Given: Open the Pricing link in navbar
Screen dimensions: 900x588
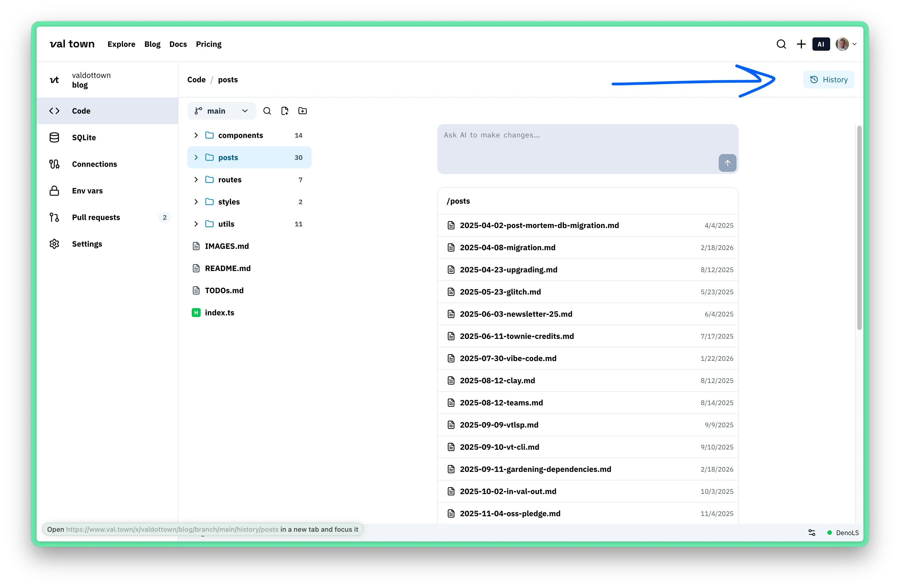Looking at the screenshot, I should point(209,44).
